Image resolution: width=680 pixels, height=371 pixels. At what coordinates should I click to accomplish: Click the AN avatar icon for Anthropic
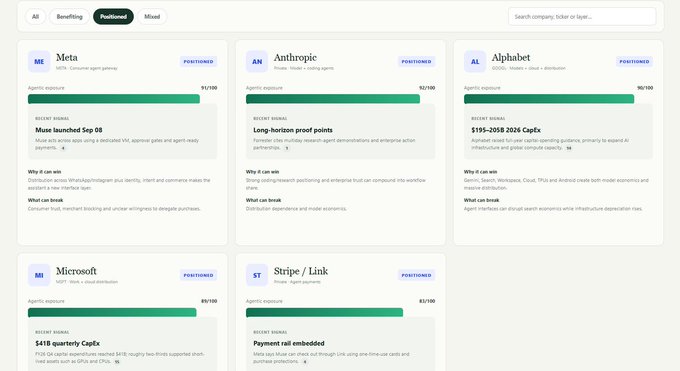[x=257, y=62]
